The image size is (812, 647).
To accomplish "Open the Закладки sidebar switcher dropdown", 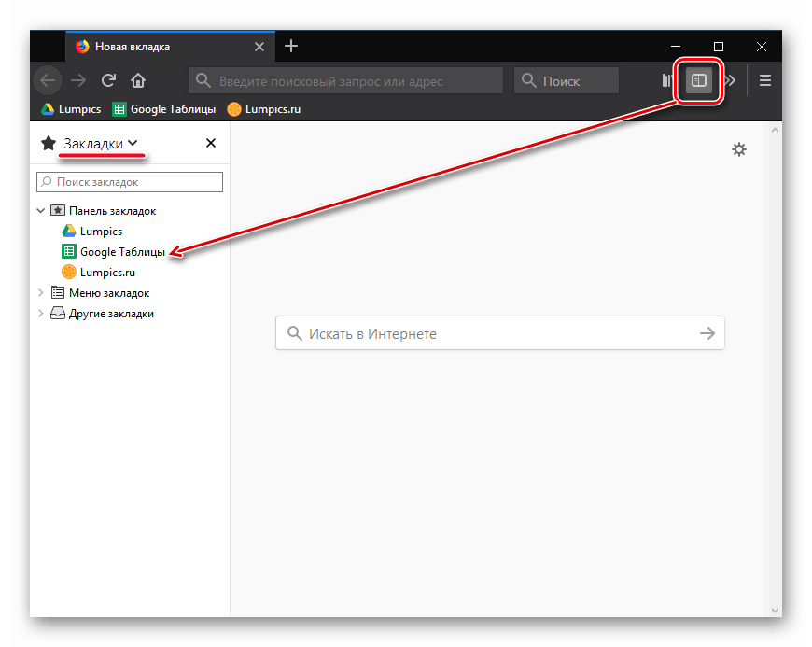I will [x=101, y=143].
